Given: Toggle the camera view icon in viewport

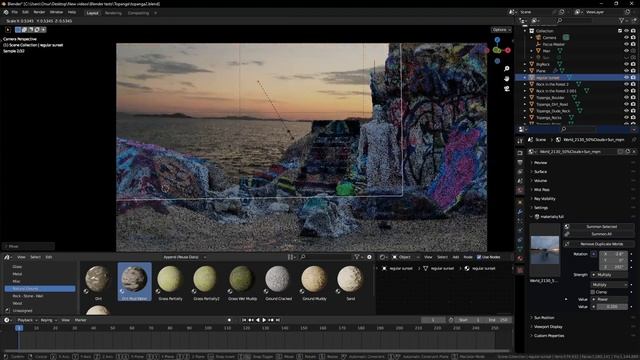Looking at the screenshot, I should tap(507, 88).
